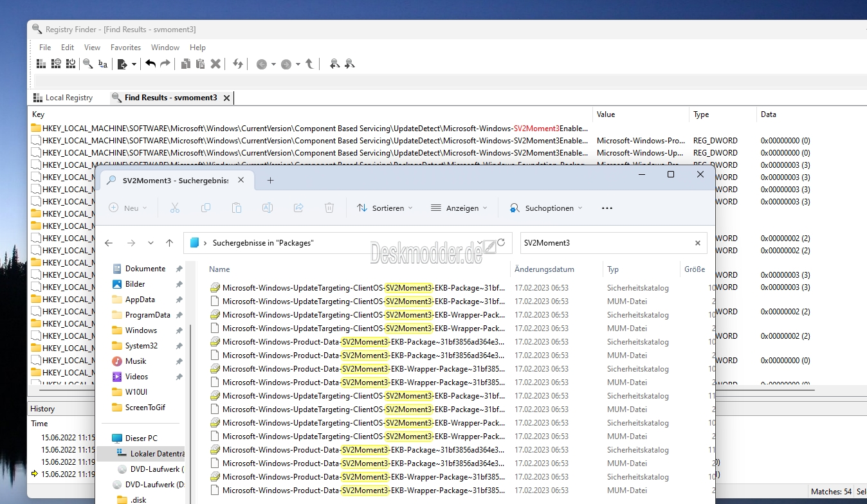867x504 pixels.
Task: Open the Sortieren dropdown
Action: 385,208
